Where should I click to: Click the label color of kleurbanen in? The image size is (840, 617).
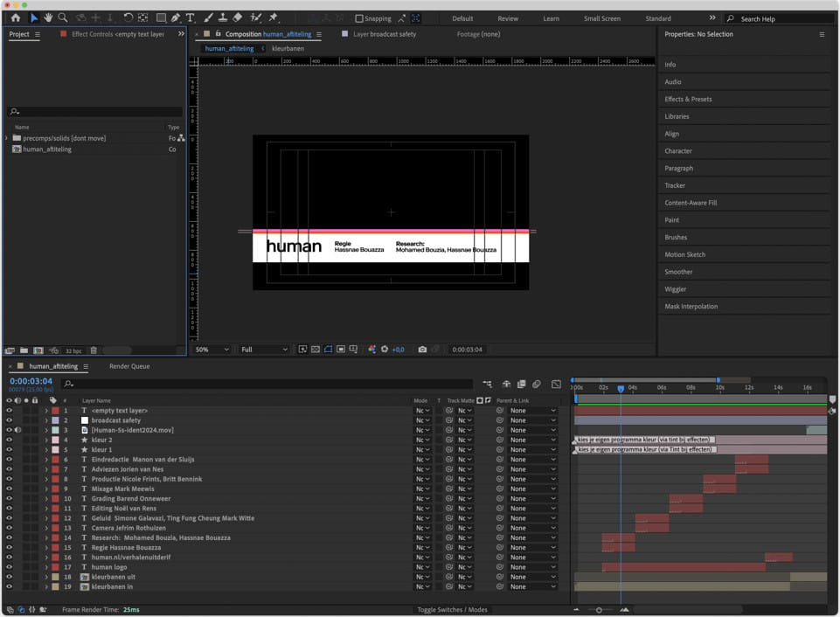tap(55, 586)
